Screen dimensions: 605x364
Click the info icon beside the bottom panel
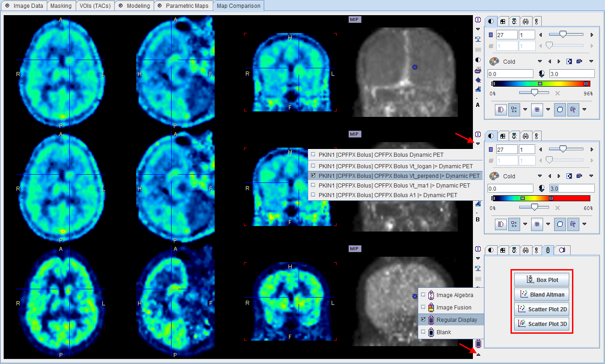click(478, 249)
